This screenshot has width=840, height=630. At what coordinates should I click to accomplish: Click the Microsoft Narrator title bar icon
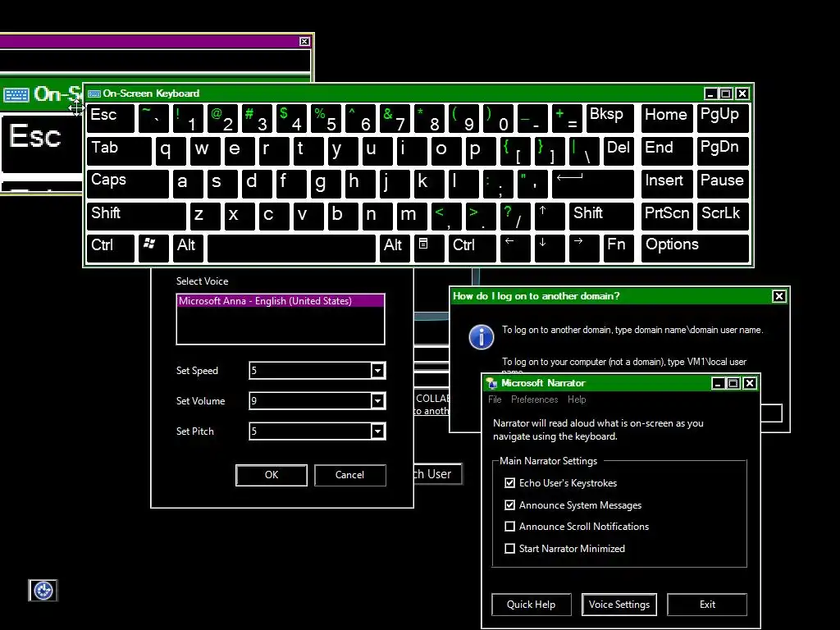click(492, 383)
